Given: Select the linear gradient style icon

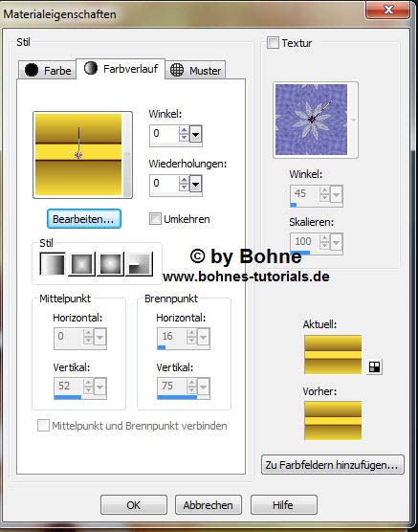Looking at the screenshot, I should coord(53,264).
